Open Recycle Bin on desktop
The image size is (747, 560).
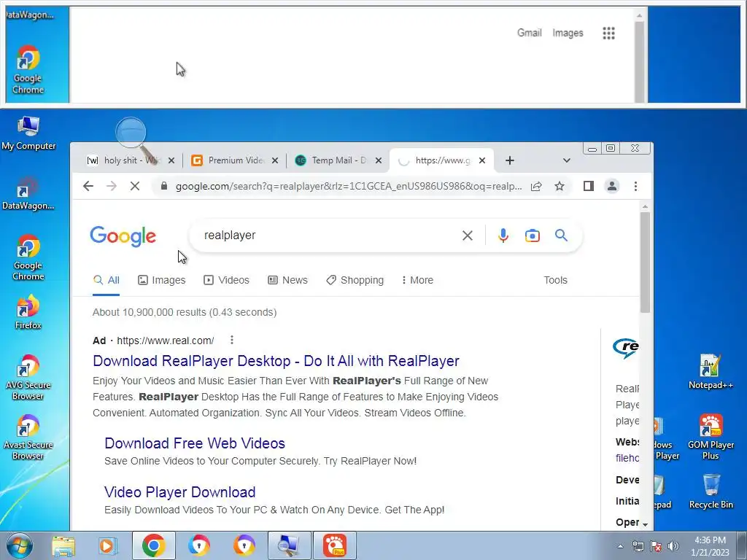[x=711, y=491]
